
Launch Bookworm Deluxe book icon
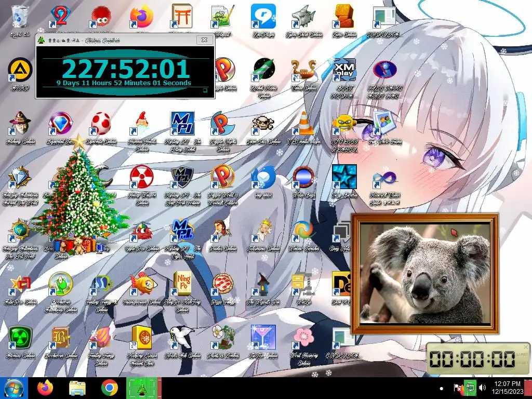(60, 337)
